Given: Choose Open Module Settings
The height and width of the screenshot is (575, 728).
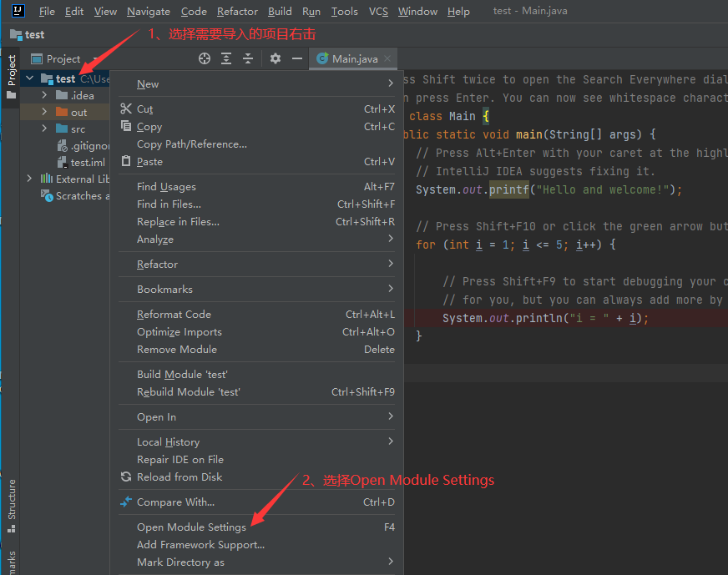Looking at the screenshot, I should [x=257, y=527].
